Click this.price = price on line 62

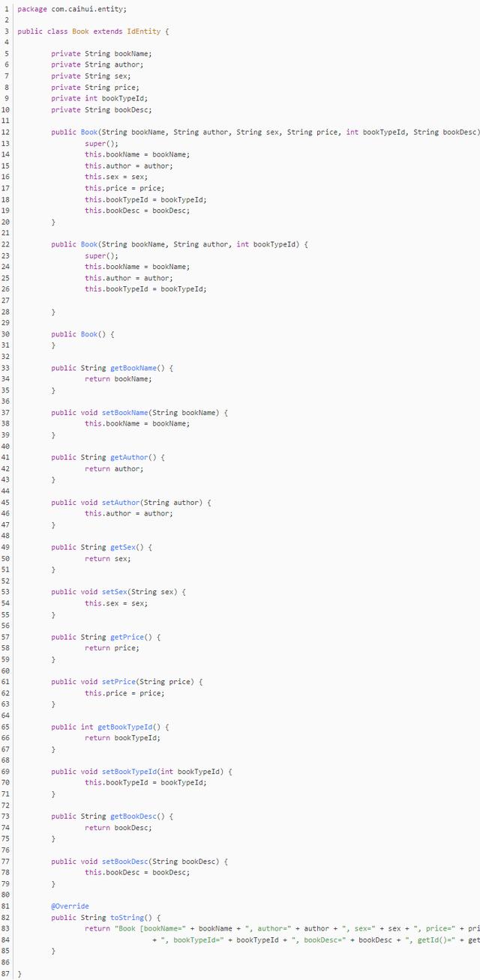[124, 693]
